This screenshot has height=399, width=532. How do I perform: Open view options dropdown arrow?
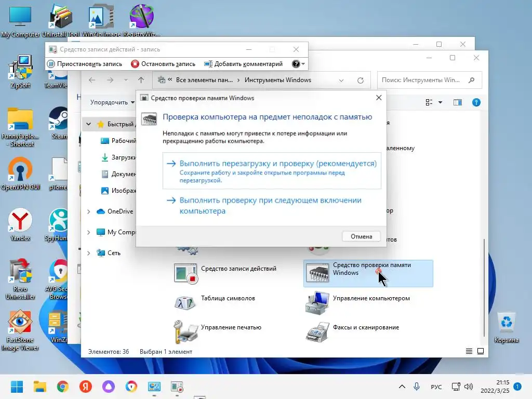click(440, 102)
